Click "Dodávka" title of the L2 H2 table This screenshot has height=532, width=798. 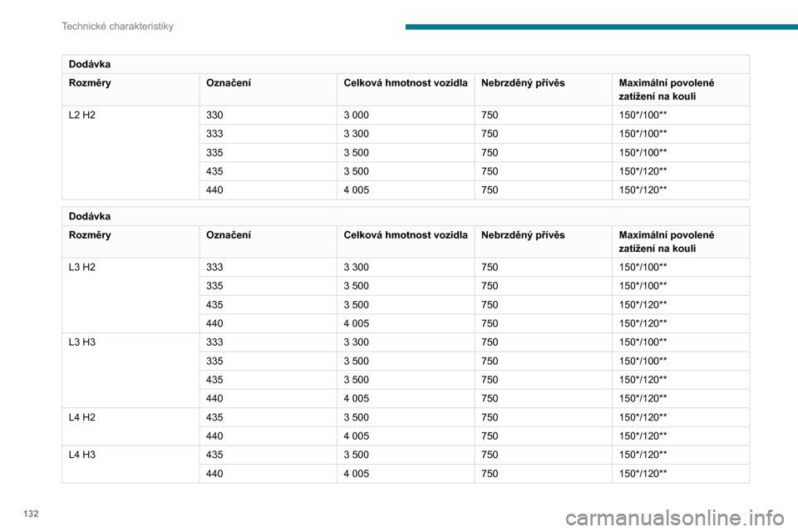pos(90,64)
